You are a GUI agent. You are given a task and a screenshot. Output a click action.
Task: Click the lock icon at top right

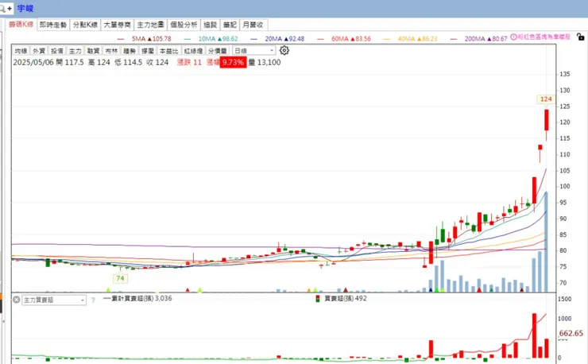(581, 37)
